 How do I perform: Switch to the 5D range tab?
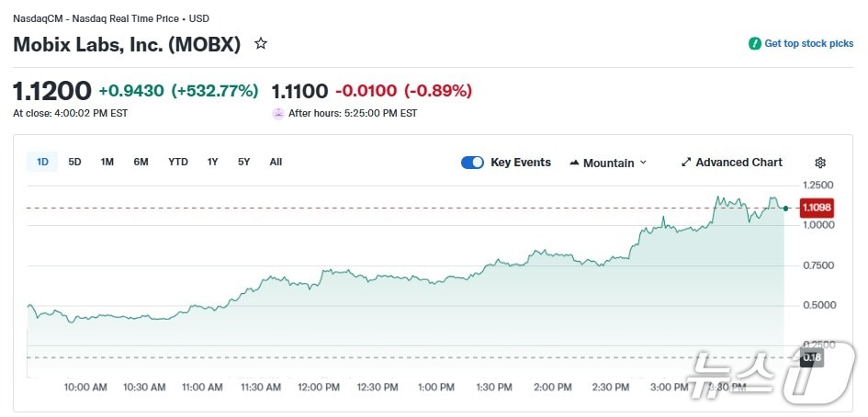(75, 162)
